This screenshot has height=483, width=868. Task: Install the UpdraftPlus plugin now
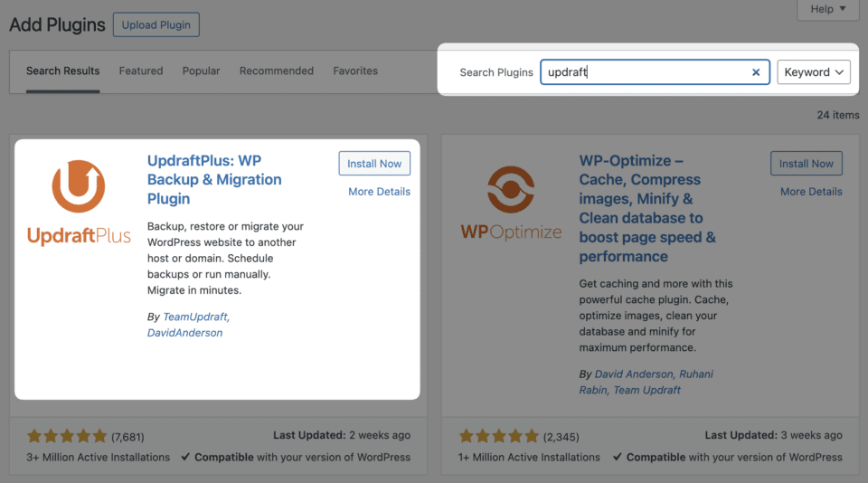click(374, 164)
